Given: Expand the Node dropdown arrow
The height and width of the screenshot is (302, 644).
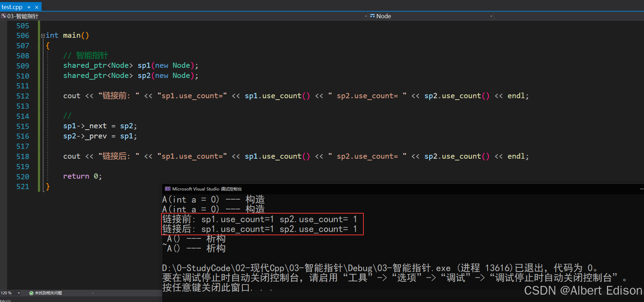Looking at the screenshot, I should [491, 16].
